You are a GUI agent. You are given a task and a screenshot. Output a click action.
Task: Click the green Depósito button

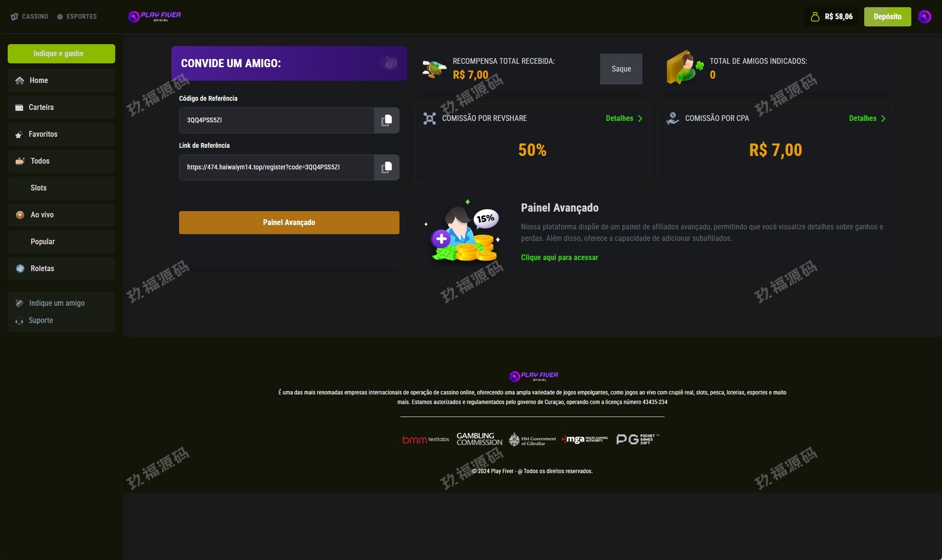[x=888, y=17]
